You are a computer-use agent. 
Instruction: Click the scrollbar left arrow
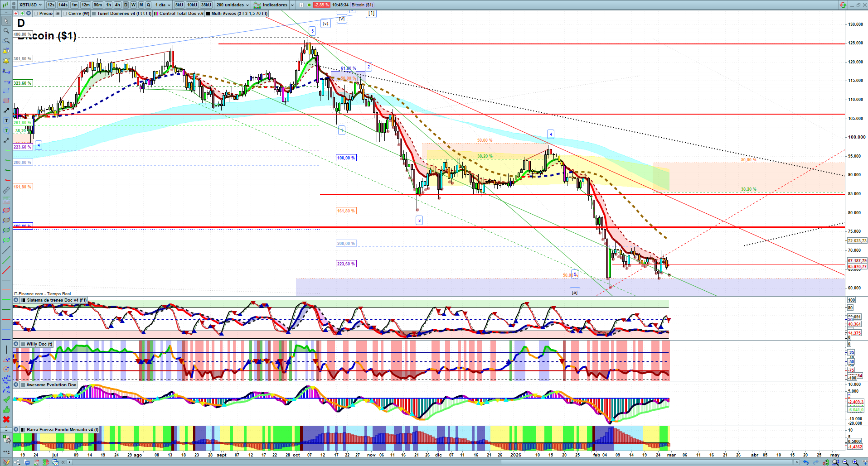click(x=69, y=462)
